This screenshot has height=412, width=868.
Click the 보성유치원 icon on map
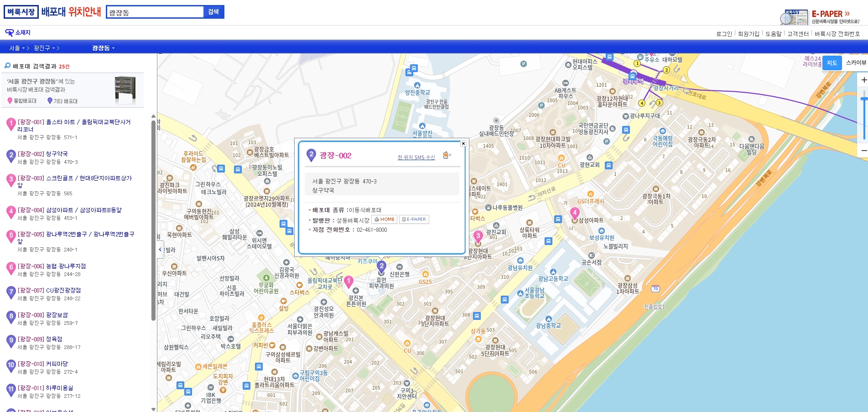coord(601,231)
